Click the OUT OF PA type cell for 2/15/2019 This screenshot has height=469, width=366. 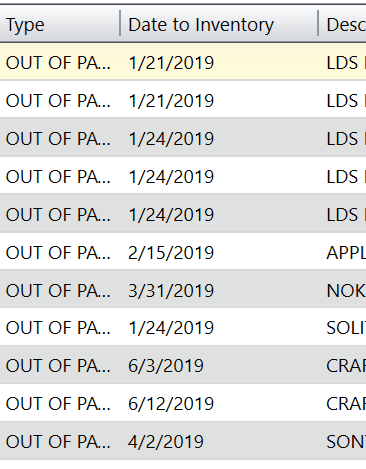coord(58,253)
